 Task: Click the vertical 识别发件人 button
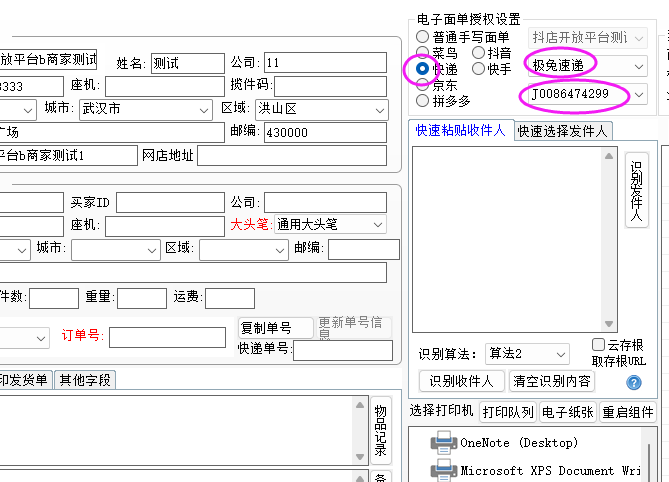[636, 190]
